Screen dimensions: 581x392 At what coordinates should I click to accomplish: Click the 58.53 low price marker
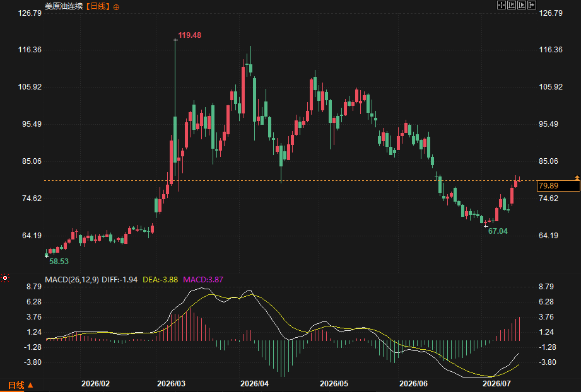coord(59,262)
